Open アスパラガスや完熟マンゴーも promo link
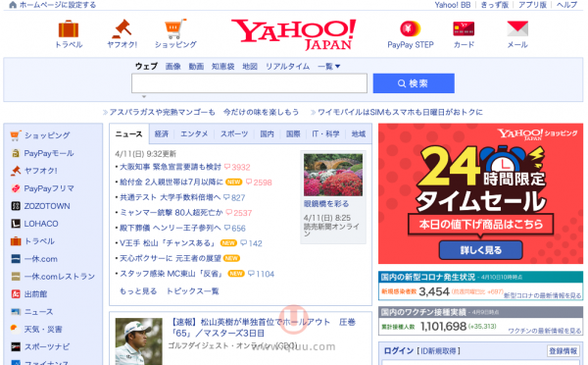The image size is (588, 365). pyautogui.click(x=204, y=112)
